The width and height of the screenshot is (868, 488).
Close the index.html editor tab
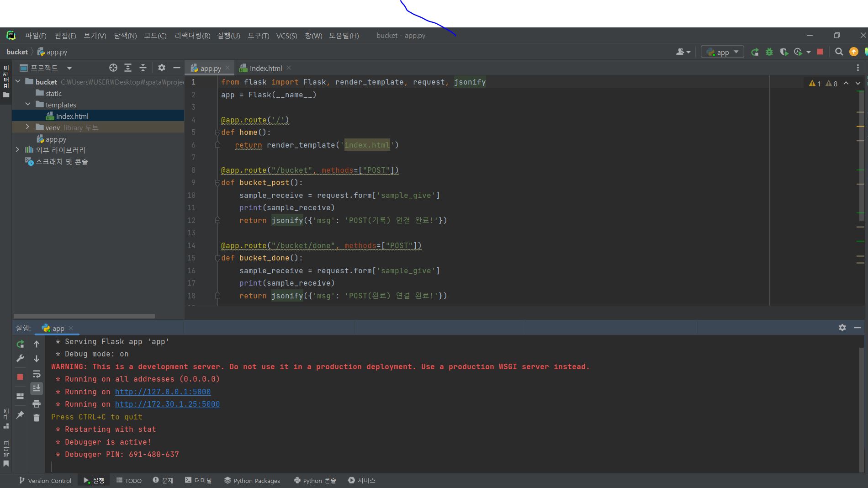tap(289, 68)
